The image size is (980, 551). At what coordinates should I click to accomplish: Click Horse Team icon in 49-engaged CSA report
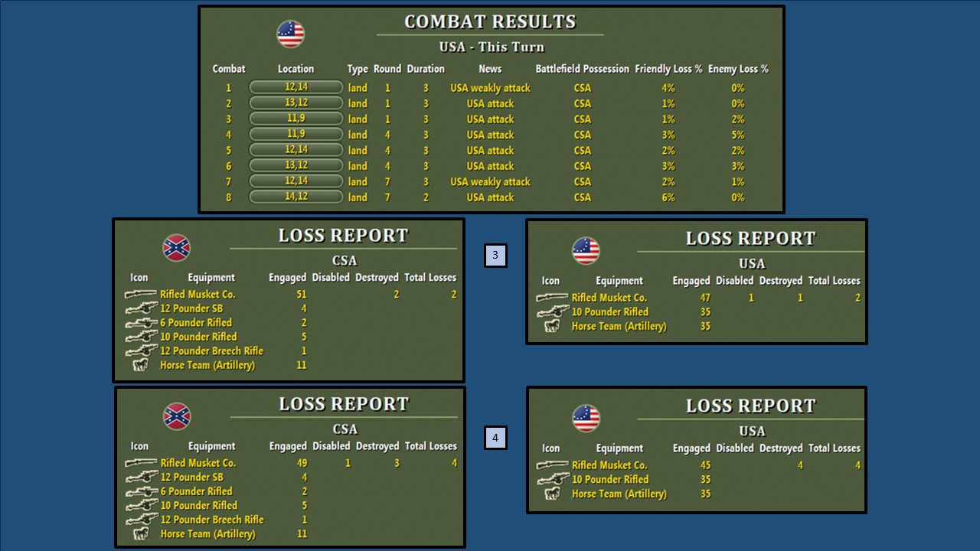point(140,533)
